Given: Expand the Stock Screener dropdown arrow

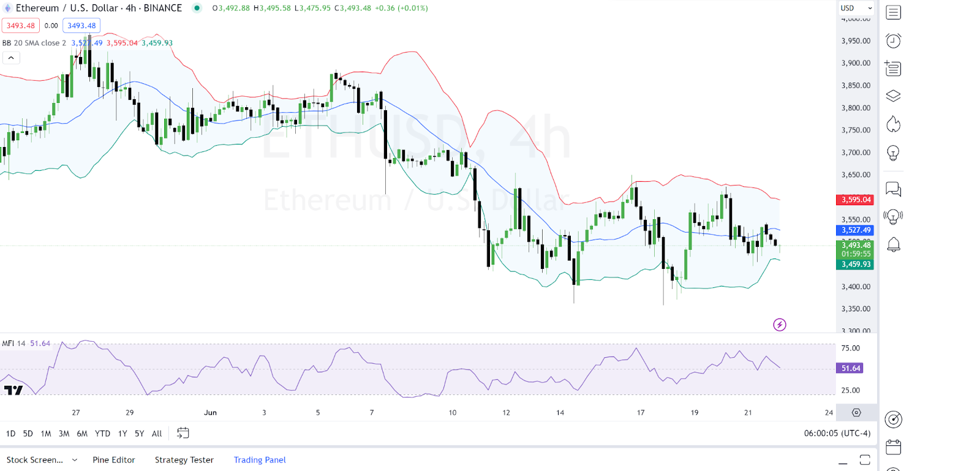Looking at the screenshot, I should [75, 460].
